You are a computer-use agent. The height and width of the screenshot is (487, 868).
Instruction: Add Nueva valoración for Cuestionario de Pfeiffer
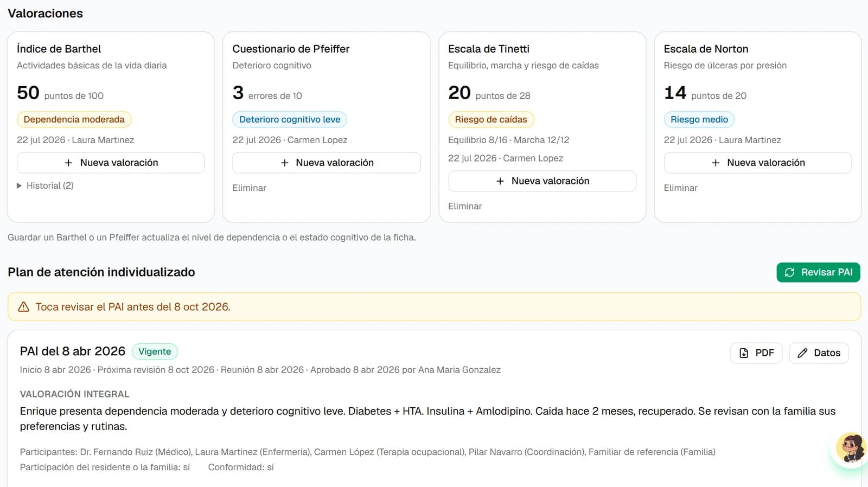pos(327,163)
